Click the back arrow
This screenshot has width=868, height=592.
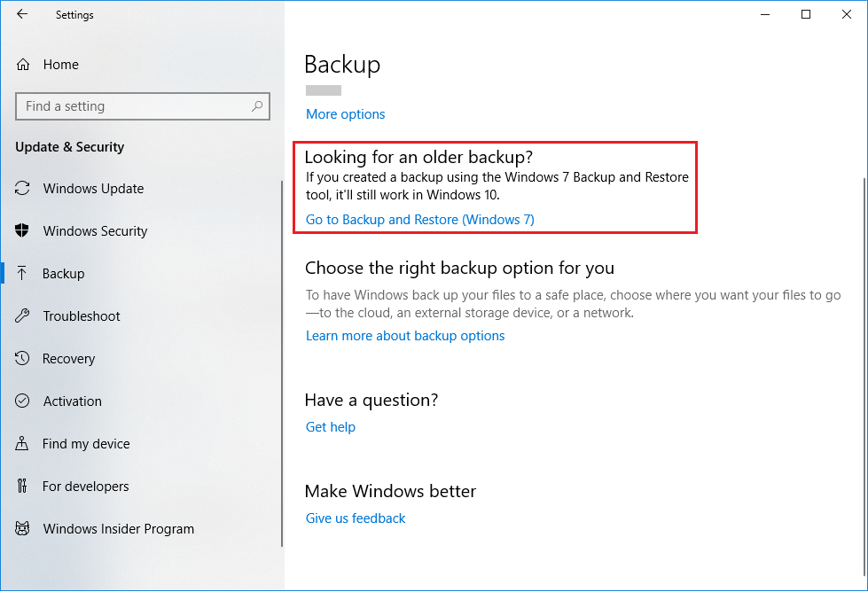20,14
